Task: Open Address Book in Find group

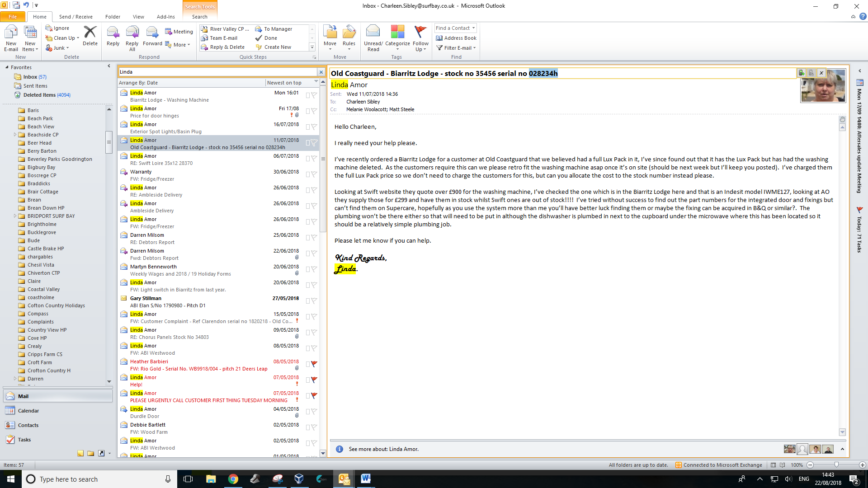Action: tap(456, 38)
